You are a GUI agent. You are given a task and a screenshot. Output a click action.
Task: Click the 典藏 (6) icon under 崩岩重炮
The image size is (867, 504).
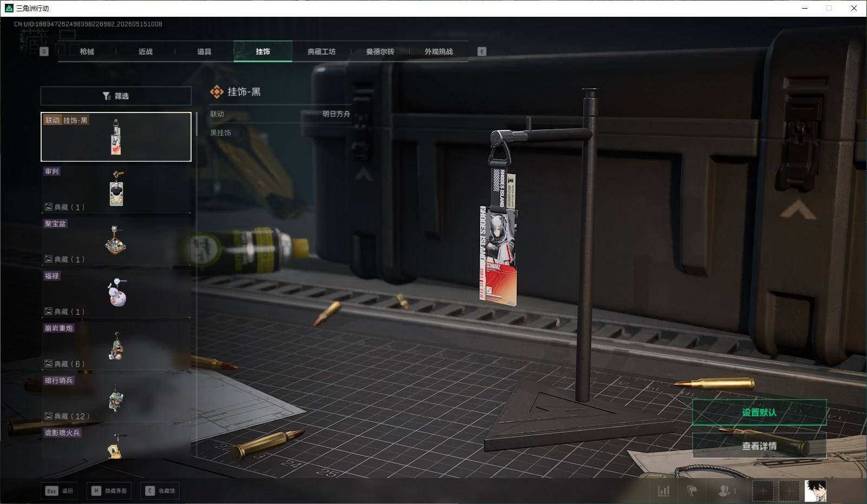[48, 364]
